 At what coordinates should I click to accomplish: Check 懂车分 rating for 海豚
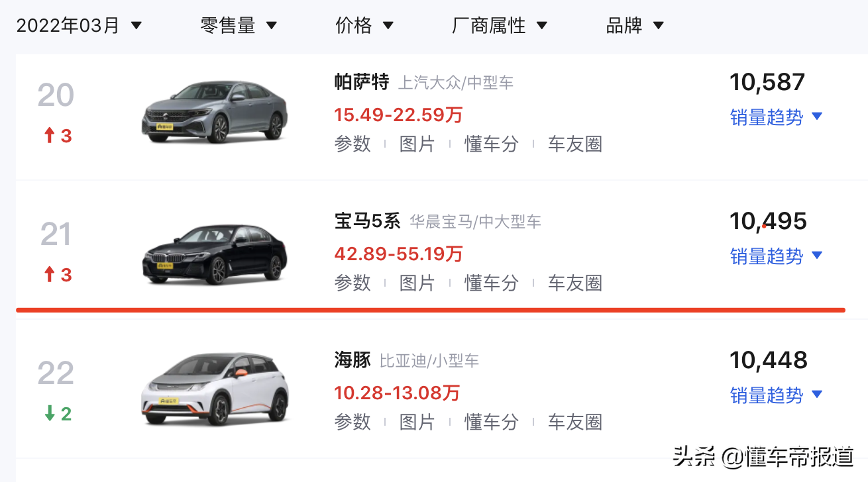coord(490,422)
